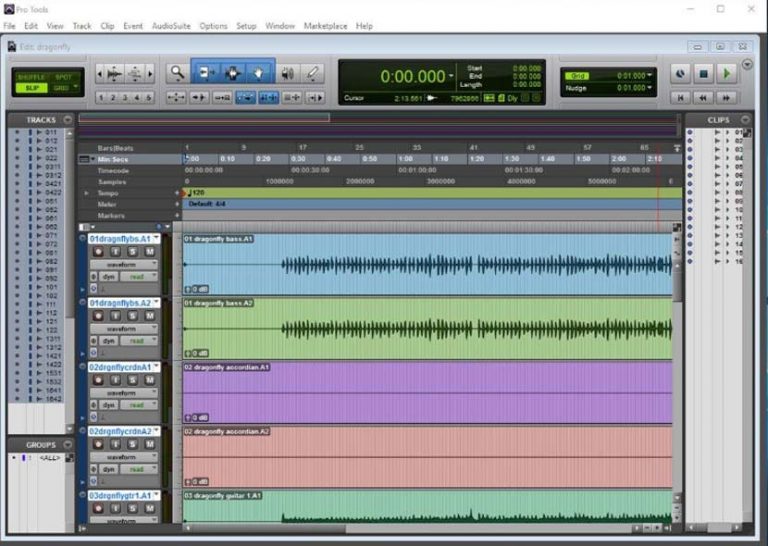Mute track 01dragnflybs.A2
768x546 pixels.
coord(149,316)
